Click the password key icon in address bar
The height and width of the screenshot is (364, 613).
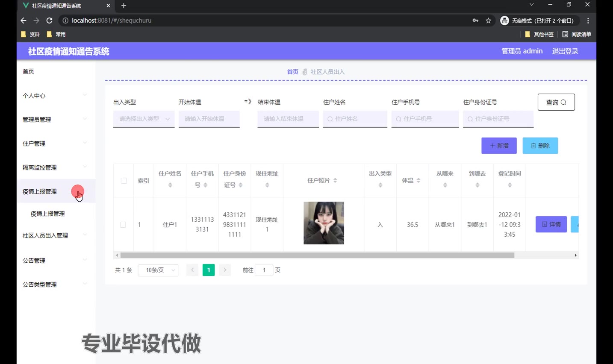coord(475,21)
